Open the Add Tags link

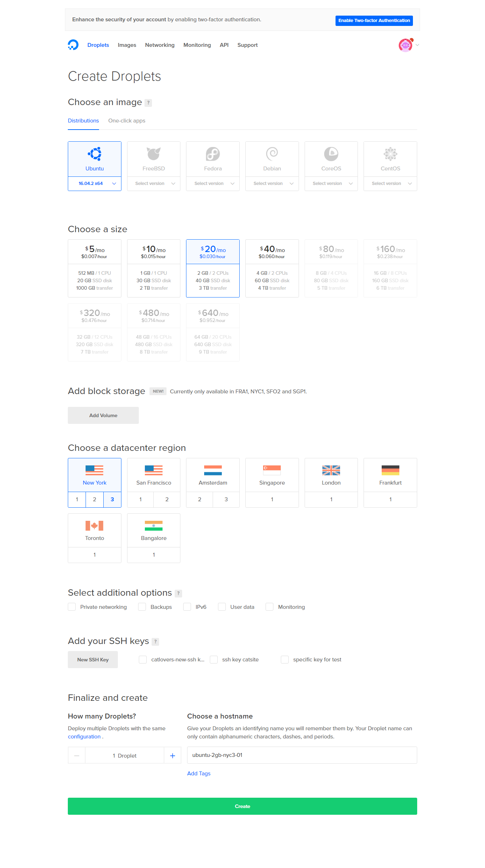pos(199,773)
